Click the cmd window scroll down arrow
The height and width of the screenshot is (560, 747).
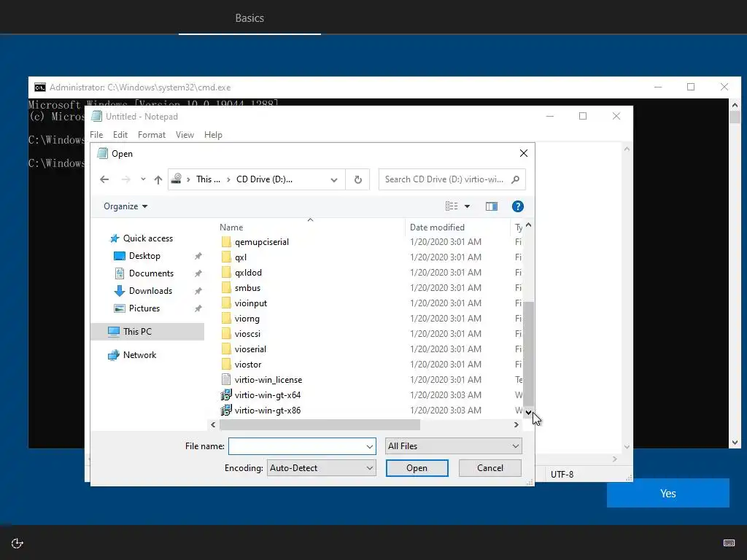click(x=735, y=443)
